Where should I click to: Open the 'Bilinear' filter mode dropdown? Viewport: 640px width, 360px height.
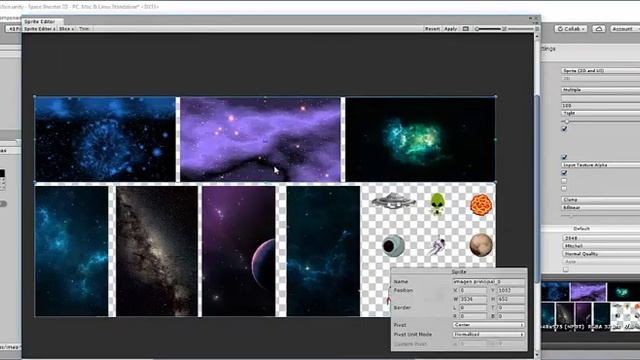tap(600, 207)
